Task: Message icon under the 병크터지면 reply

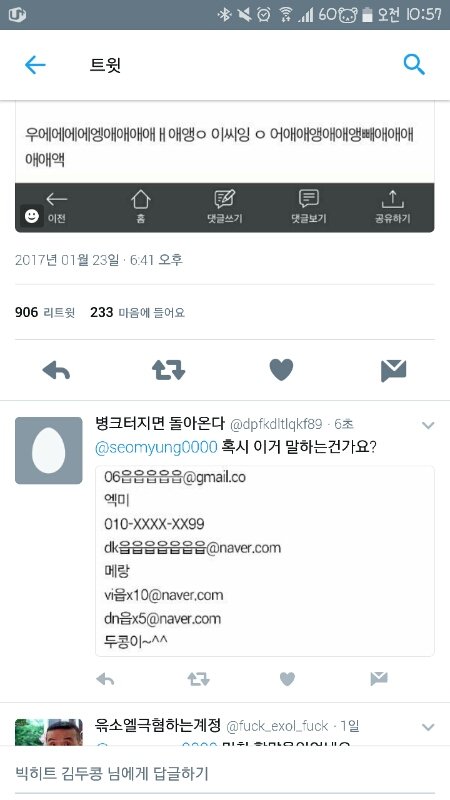Action: tap(379, 679)
